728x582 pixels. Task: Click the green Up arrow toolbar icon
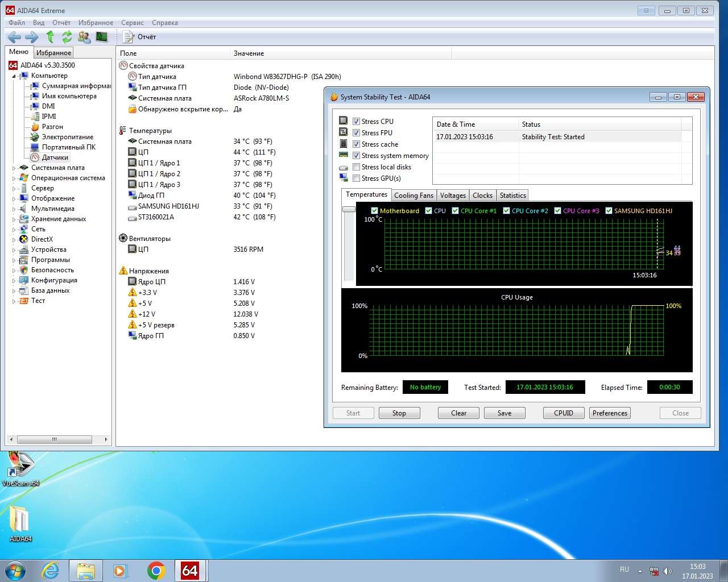[x=50, y=37]
